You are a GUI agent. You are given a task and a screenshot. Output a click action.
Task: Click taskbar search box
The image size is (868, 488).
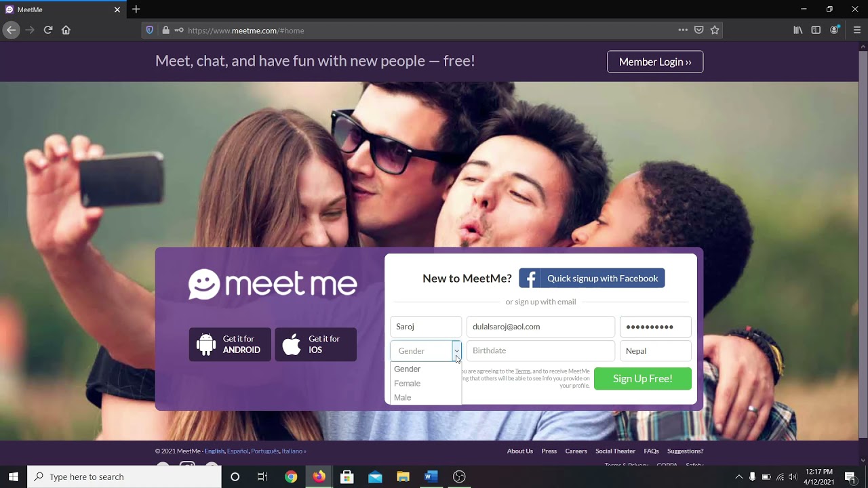(124, 476)
